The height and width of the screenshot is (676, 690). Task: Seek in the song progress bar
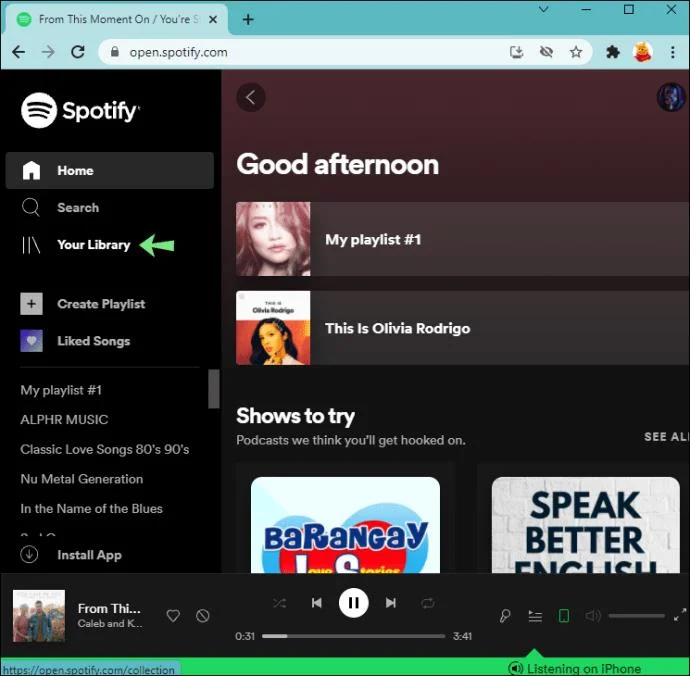(x=353, y=636)
